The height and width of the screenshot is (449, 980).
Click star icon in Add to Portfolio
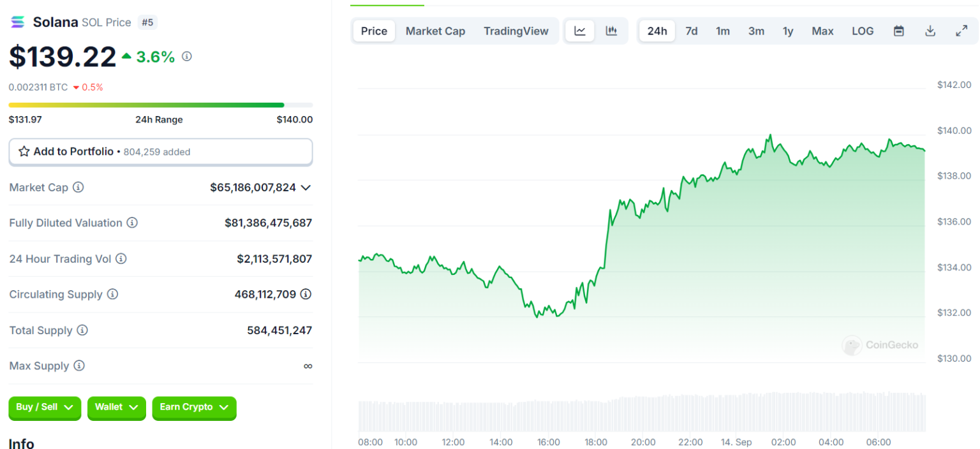point(24,152)
